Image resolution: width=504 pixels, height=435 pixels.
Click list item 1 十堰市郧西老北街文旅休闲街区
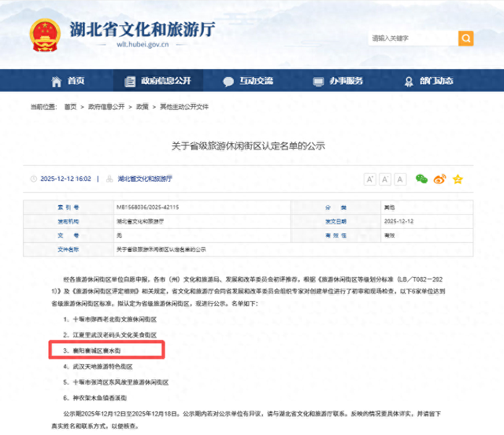point(110,319)
